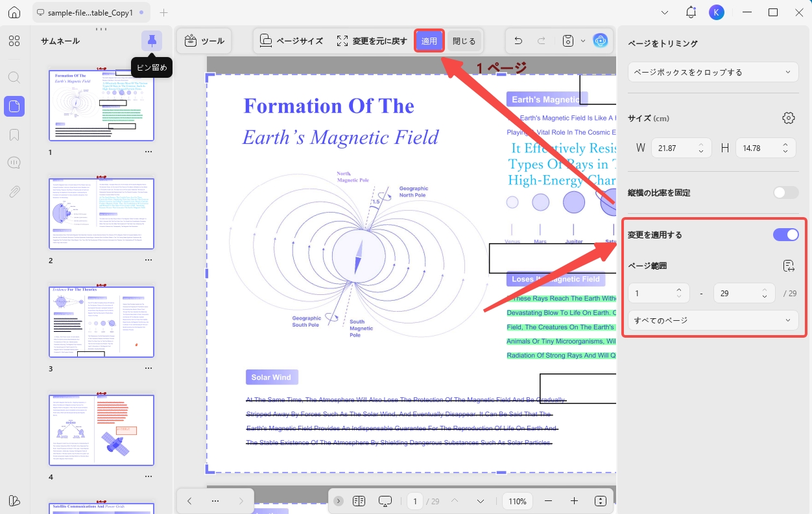Open more options for thumbnail 1
This screenshot has height=514, width=812.
point(149,152)
